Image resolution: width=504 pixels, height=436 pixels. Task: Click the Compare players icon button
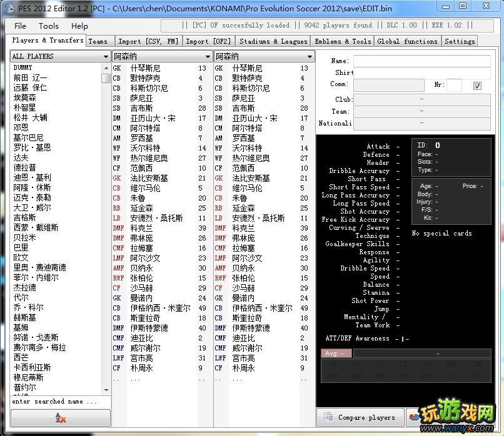click(360, 417)
